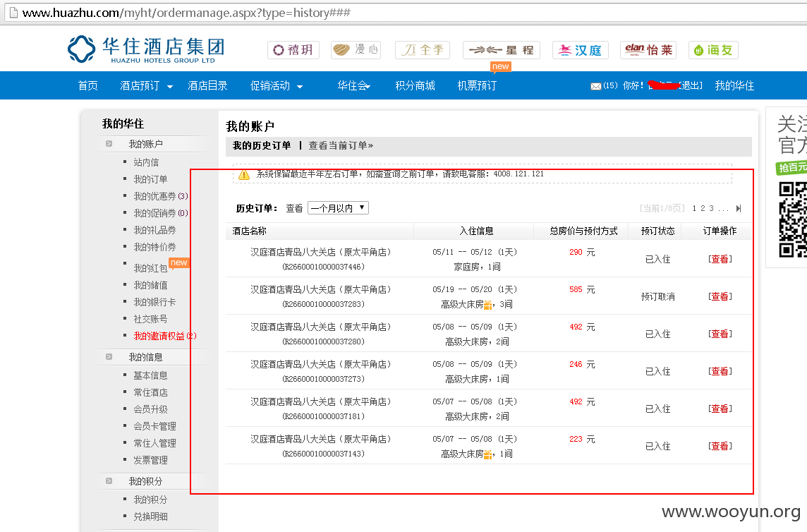The image size is (807, 532).
Task: Click the 585 元 price text
Action: [582, 290]
